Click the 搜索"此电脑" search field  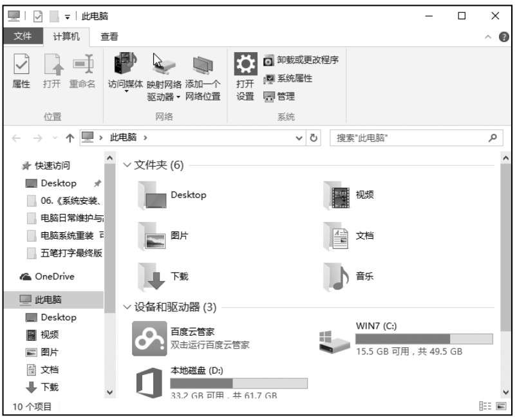pyautogui.click(x=417, y=138)
